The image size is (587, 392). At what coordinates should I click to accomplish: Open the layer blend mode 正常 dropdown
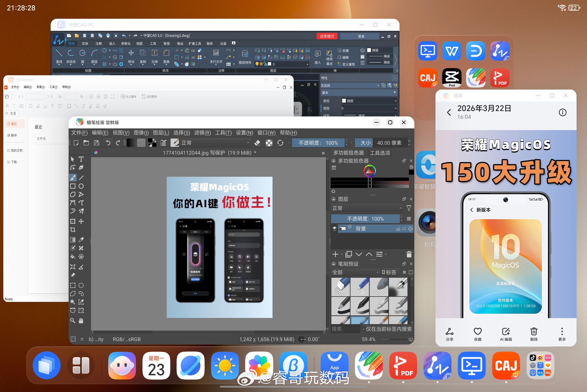coord(367,208)
